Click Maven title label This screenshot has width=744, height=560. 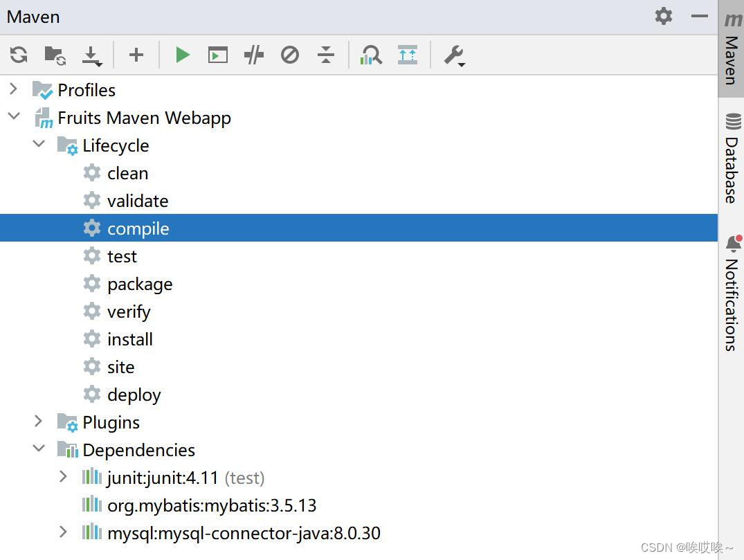(x=33, y=17)
